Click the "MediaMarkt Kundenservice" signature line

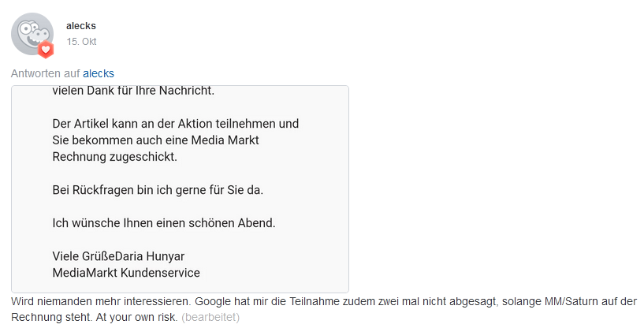pyautogui.click(x=126, y=273)
